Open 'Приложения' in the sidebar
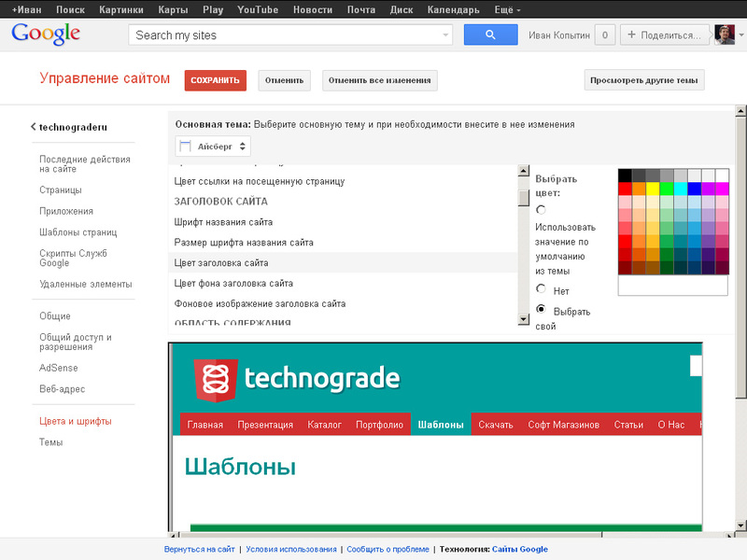 [66, 211]
